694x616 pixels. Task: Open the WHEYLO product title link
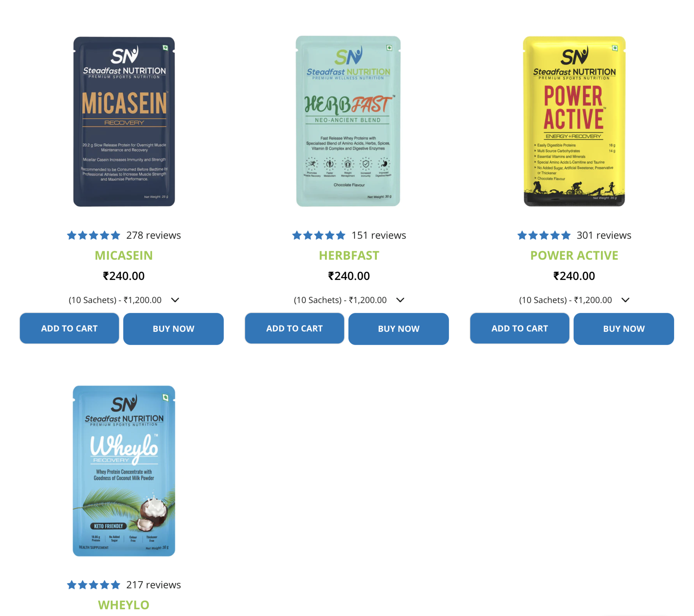(x=124, y=605)
